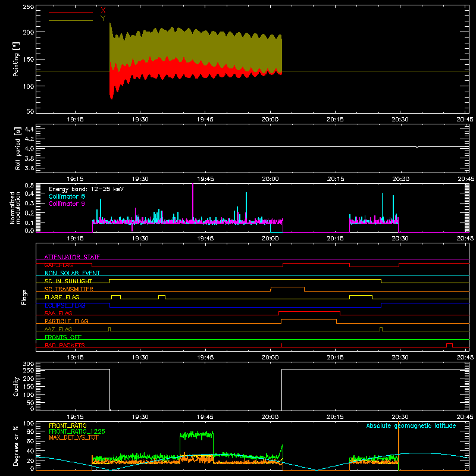Click the SC_IN_SUNLIGHT flag label

[68, 281]
